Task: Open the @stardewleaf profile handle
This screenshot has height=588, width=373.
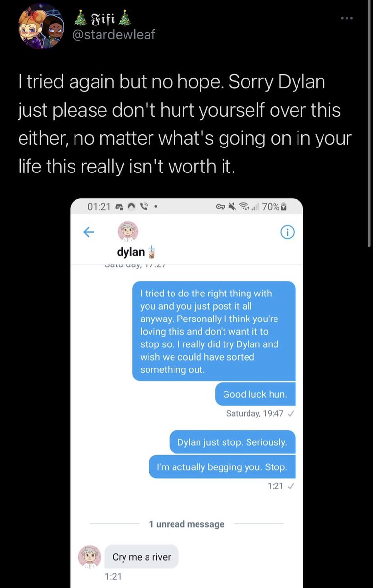Action: (114, 35)
